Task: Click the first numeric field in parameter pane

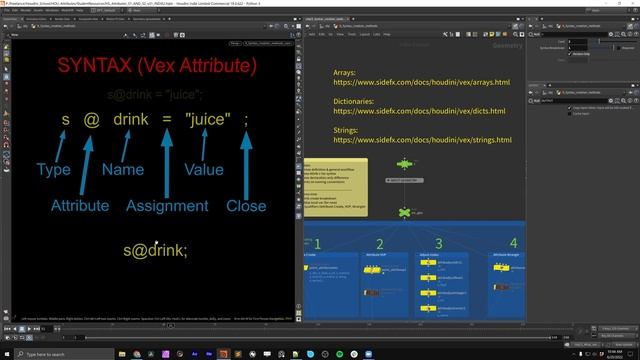Action: 578,42
